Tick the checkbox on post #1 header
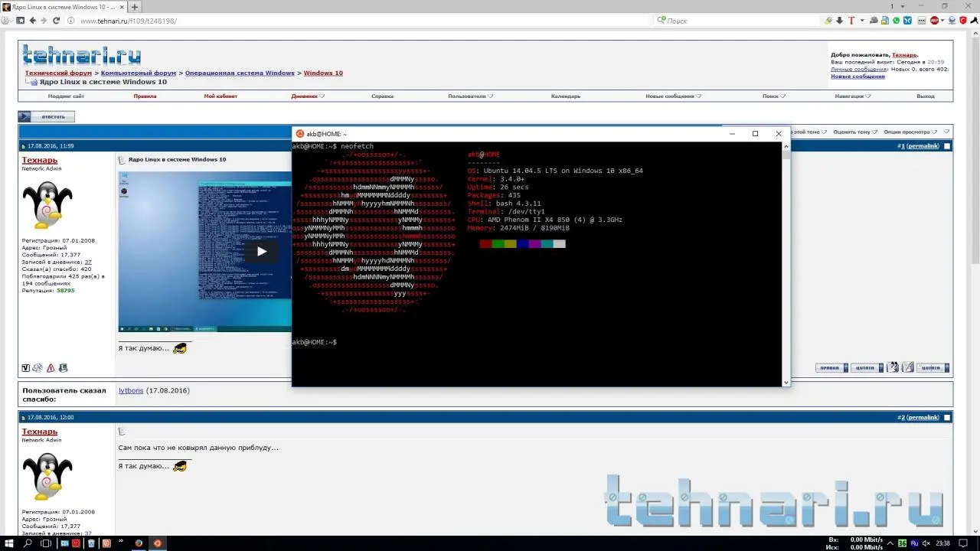 pyautogui.click(x=947, y=146)
